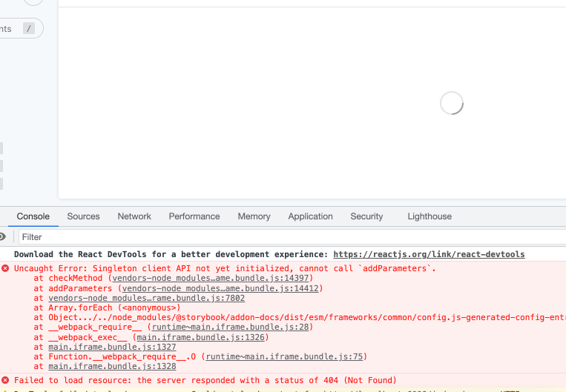The image size is (566, 392).
Task: Click the console Filter input field
Action: click(x=292, y=237)
